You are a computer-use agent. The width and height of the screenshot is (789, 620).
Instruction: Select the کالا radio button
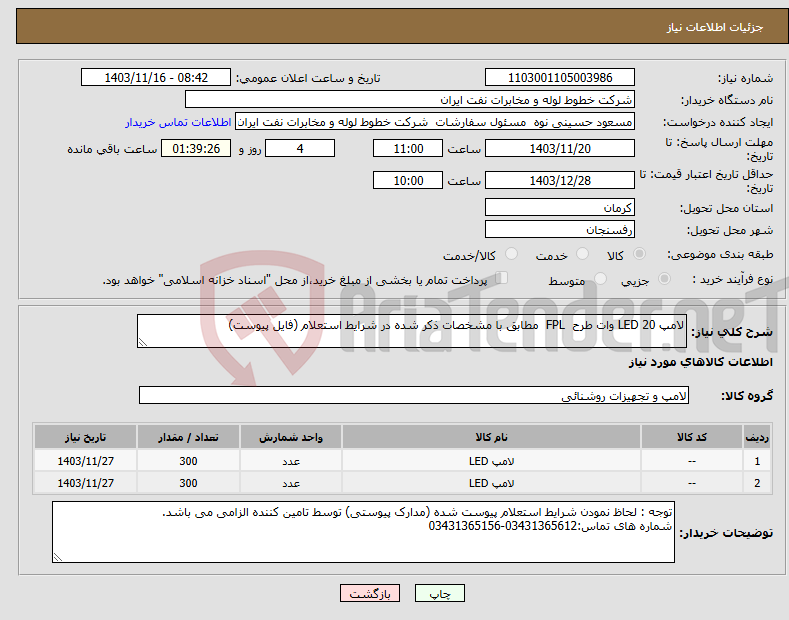tap(640, 254)
